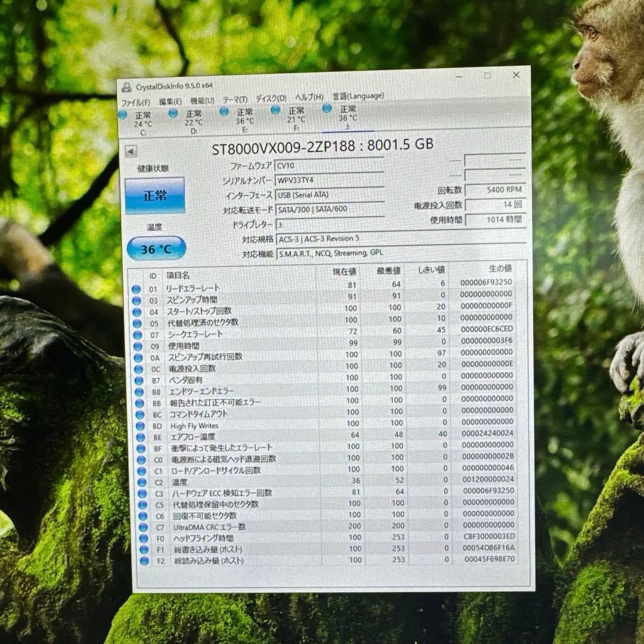Open the 言語(Language) menu
Viewport: 644px width, 644px height.
[x=358, y=96]
